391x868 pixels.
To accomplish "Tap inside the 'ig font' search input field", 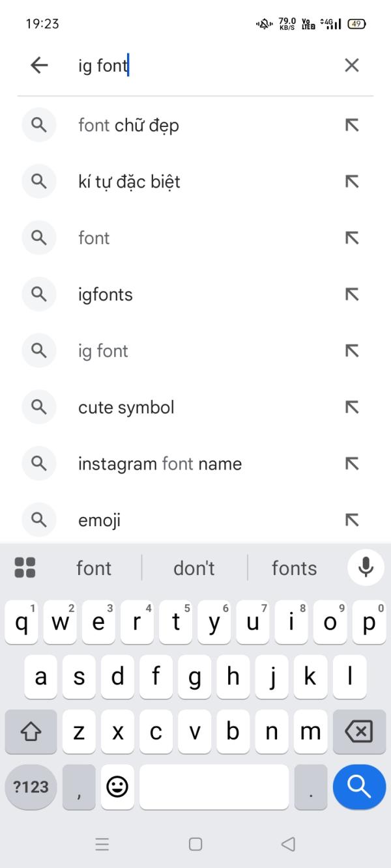I will tap(202, 65).
